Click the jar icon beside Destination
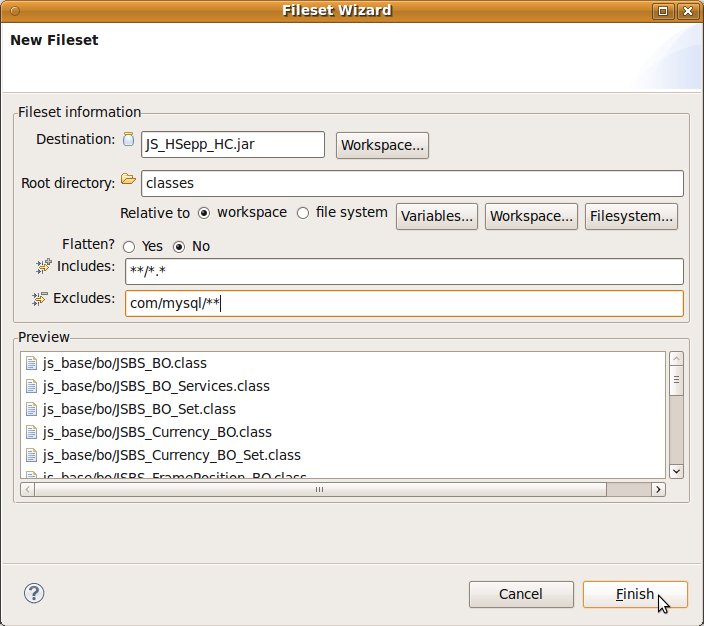The width and height of the screenshot is (704, 626). coord(128,140)
